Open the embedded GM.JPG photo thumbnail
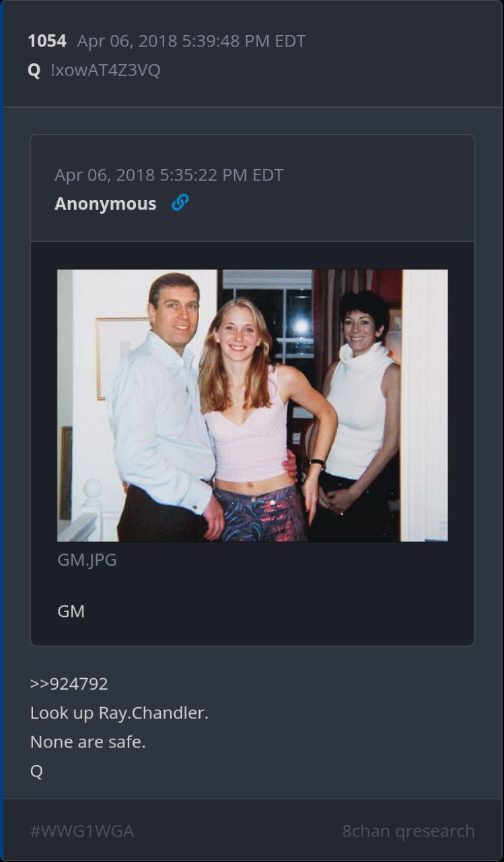 (x=252, y=405)
